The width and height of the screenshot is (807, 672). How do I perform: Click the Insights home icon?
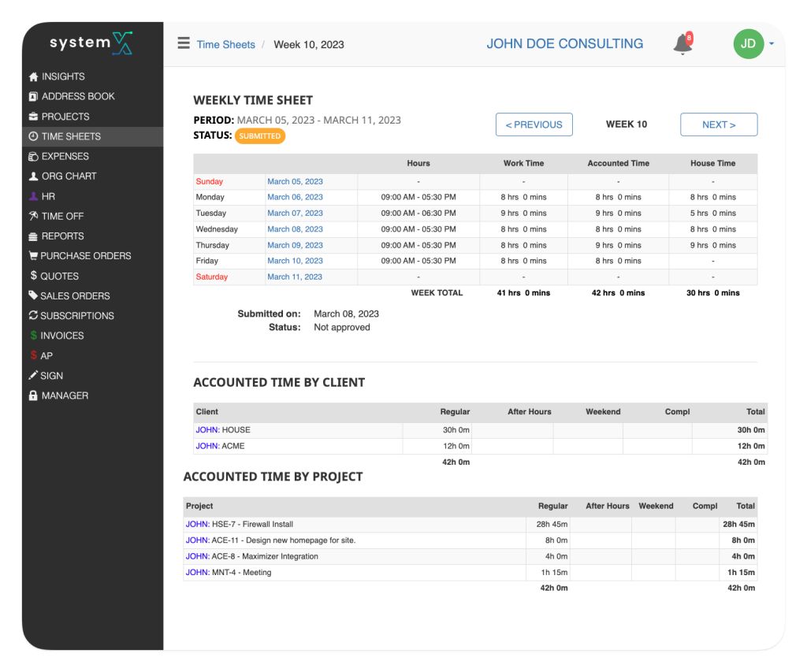coord(33,77)
